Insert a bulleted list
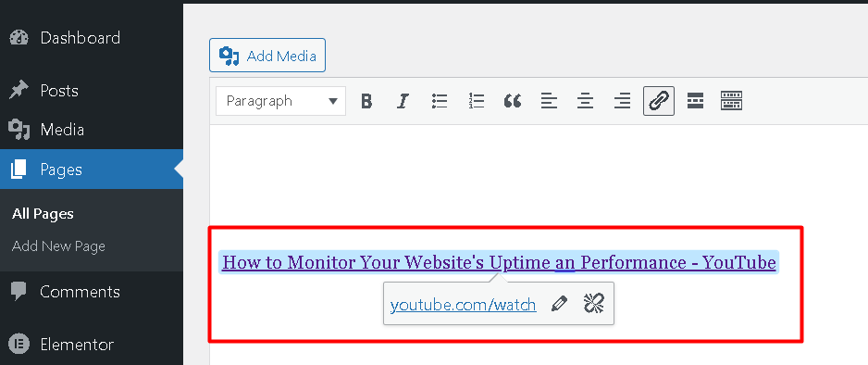The width and height of the screenshot is (868, 365). 440,101
